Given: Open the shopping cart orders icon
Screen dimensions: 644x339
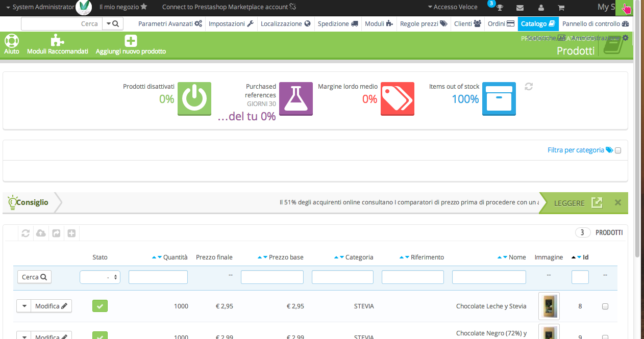Looking at the screenshot, I should click(561, 8).
